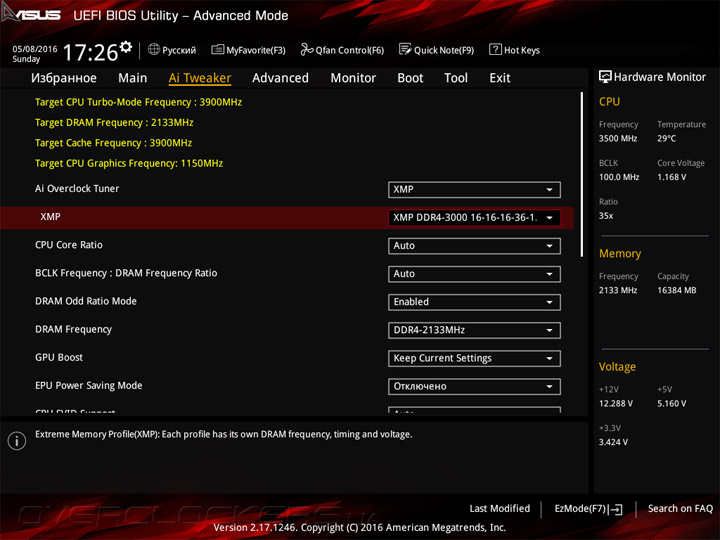Open the EPU Power Saving Mode dropdown
Viewport: 720px width, 540px height.
click(474, 386)
